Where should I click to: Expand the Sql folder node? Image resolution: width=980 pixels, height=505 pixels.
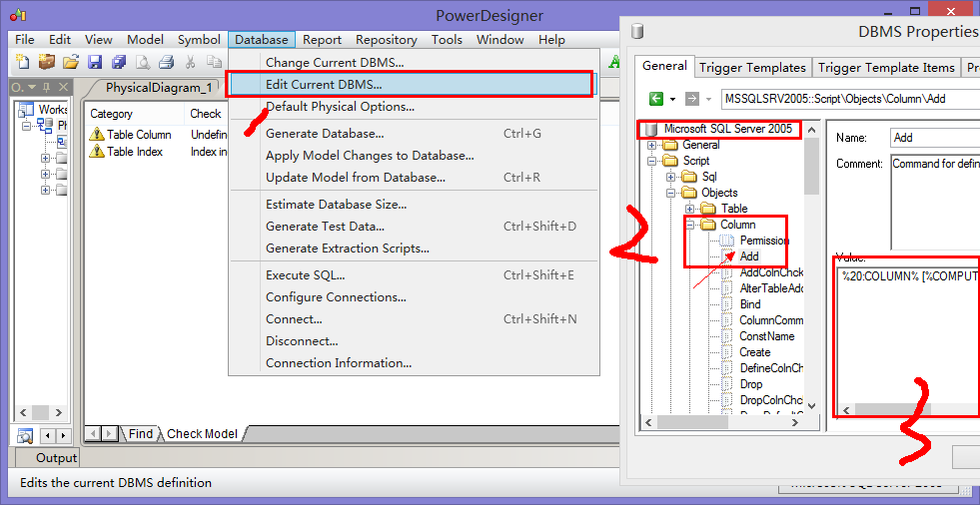click(671, 178)
